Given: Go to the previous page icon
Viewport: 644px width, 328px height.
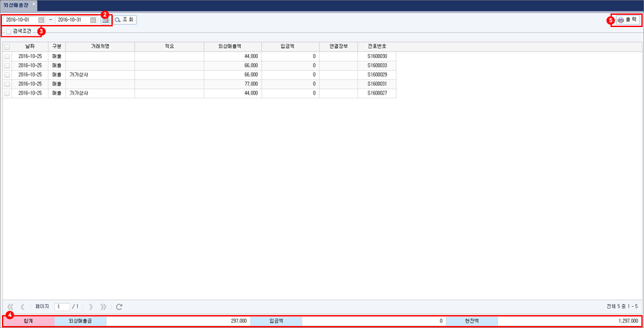Looking at the screenshot, I should (23, 307).
